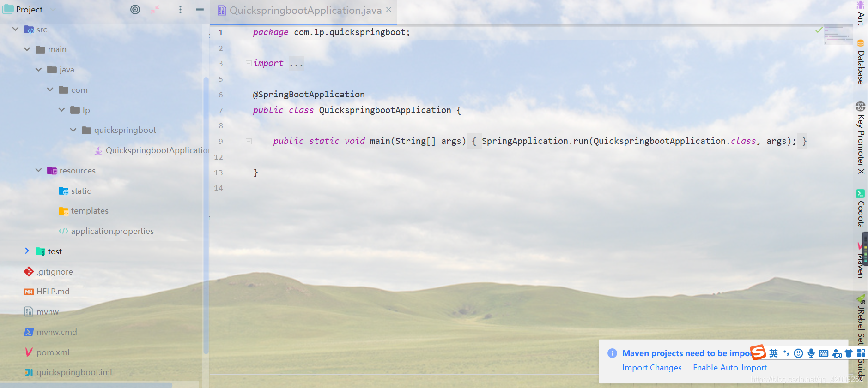868x388 pixels.
Task: Select the static folder
Action: click(75, 191)
